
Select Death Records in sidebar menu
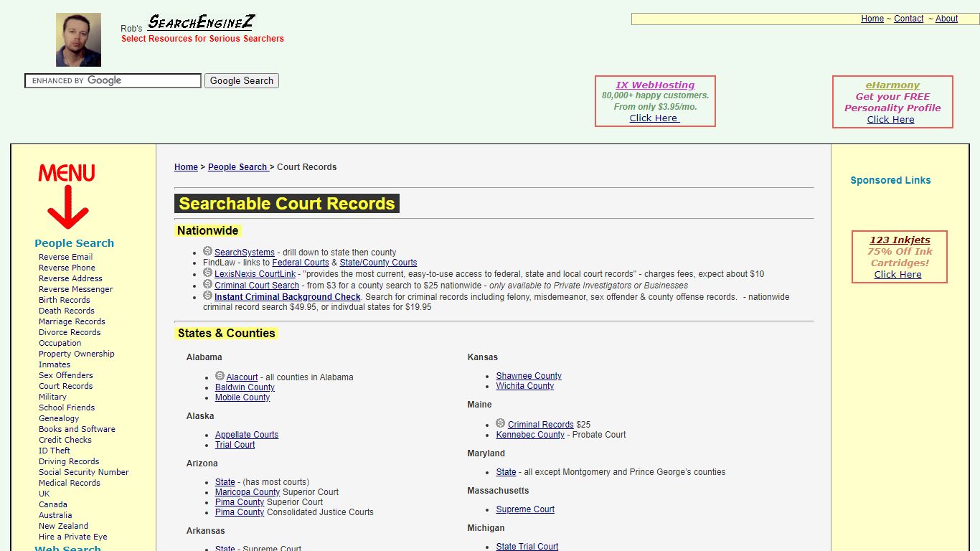coord(66,311)
